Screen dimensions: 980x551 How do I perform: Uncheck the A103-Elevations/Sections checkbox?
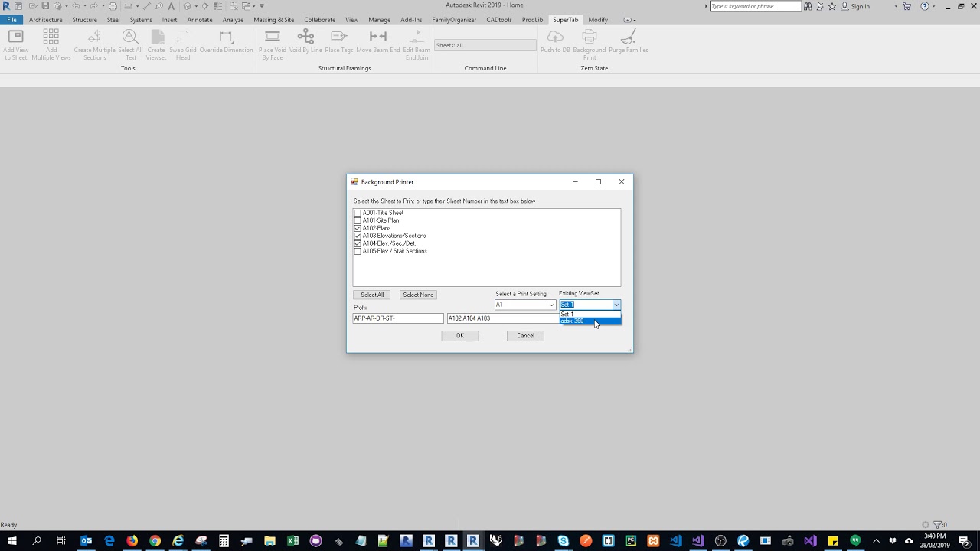pyautogui.click(x=358, y=236)
